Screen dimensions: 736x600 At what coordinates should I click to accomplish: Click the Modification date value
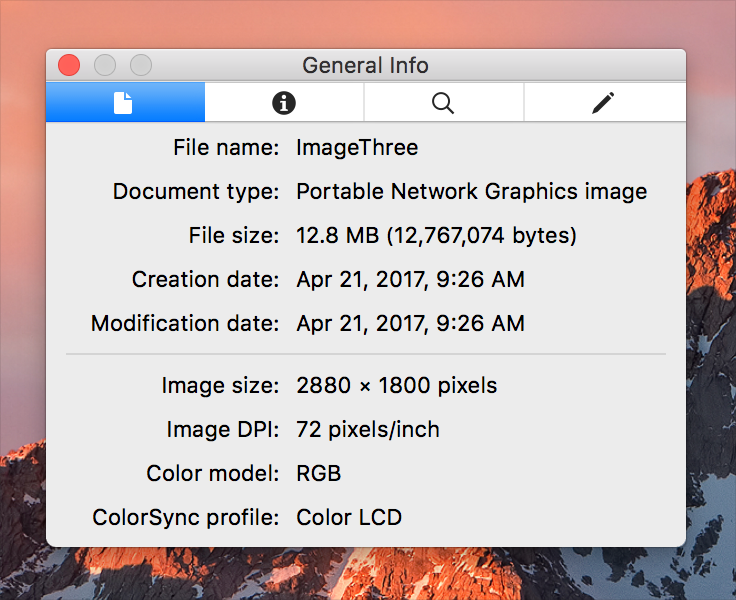[x=410, y=324]
